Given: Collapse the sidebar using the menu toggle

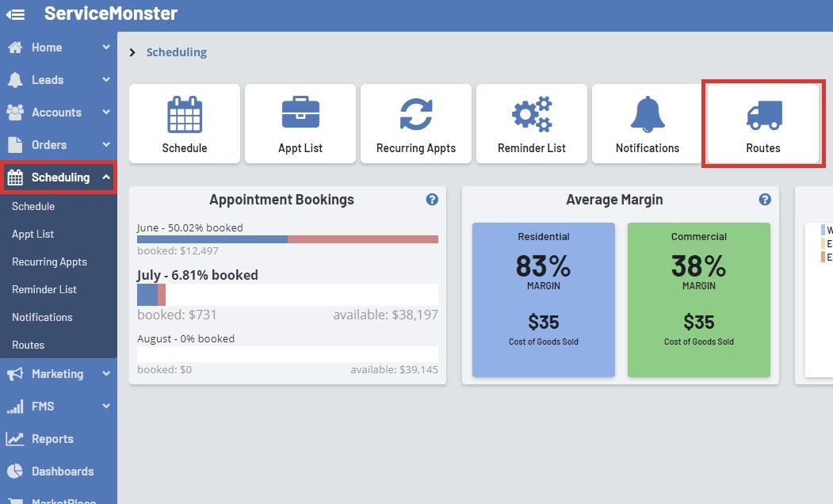Looking at the screenshot, I should coord(15,14).
